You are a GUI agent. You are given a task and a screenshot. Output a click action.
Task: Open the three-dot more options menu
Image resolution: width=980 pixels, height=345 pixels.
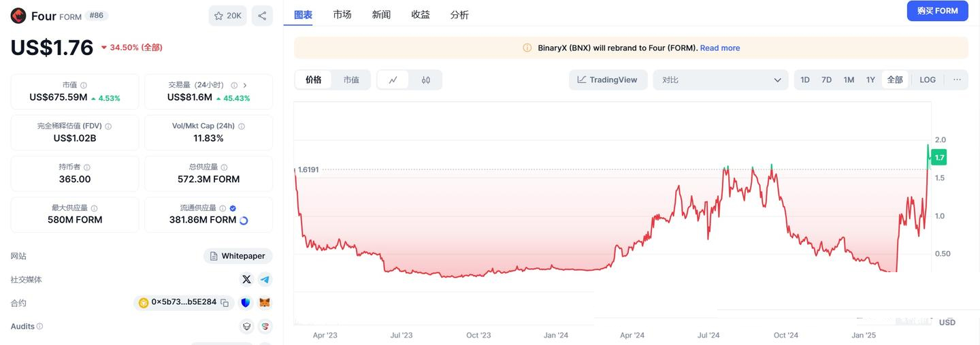(957, 80)
